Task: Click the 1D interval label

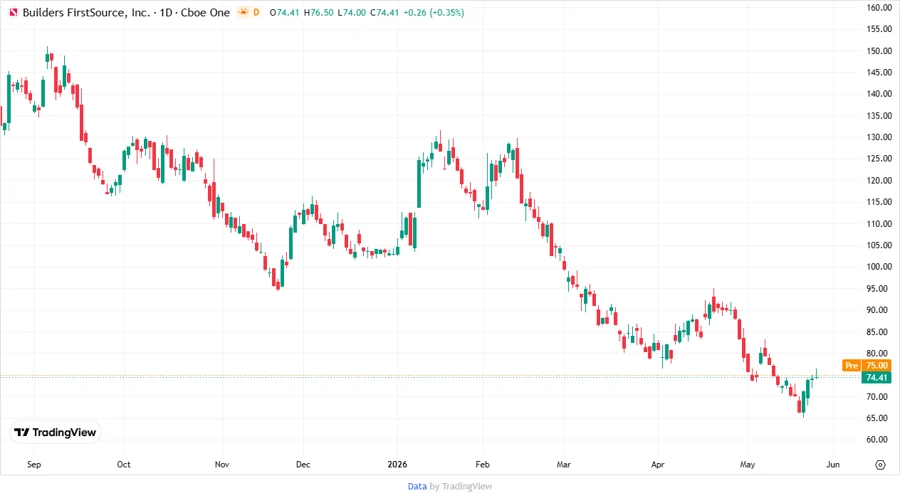Action: click(x=166, y=12)
